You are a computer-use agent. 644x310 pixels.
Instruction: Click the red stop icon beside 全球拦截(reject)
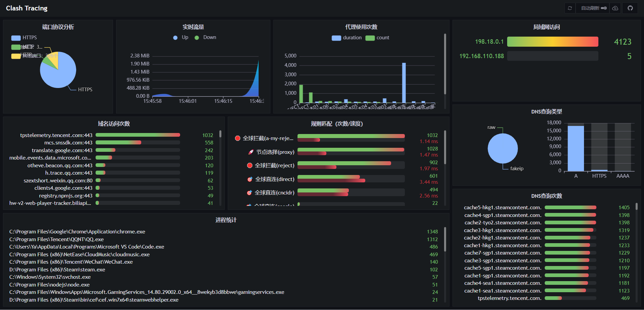click(250, 165)
